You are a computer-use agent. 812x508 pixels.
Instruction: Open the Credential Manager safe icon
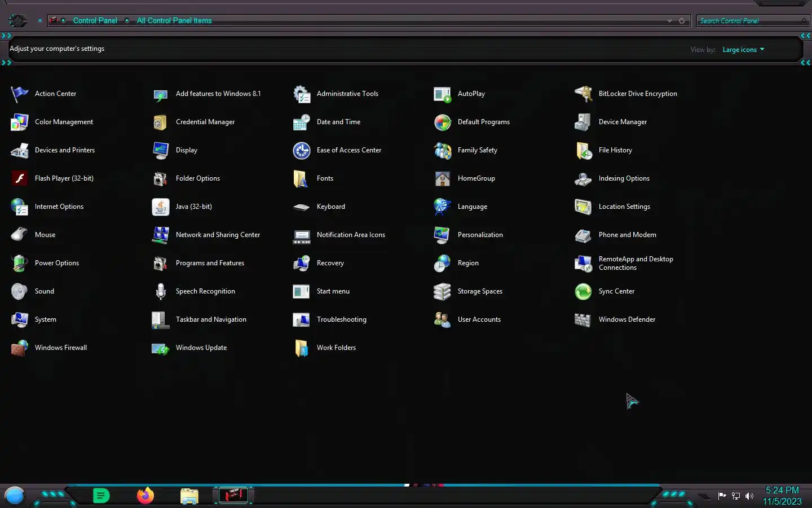(161, 122)
